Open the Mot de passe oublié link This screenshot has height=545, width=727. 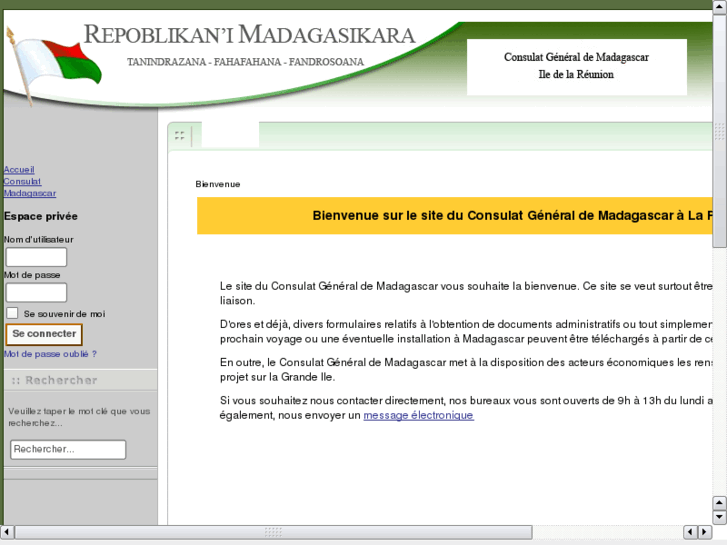50,354
